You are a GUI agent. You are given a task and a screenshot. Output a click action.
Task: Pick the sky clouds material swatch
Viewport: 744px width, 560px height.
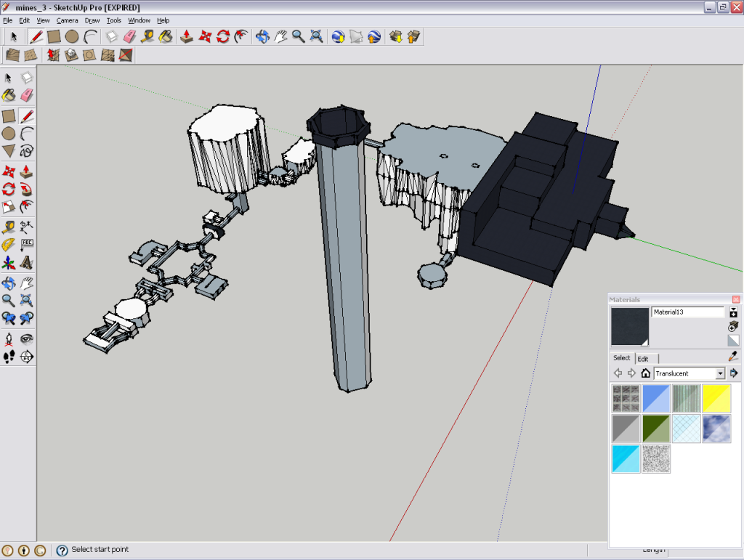click(716, 429)
